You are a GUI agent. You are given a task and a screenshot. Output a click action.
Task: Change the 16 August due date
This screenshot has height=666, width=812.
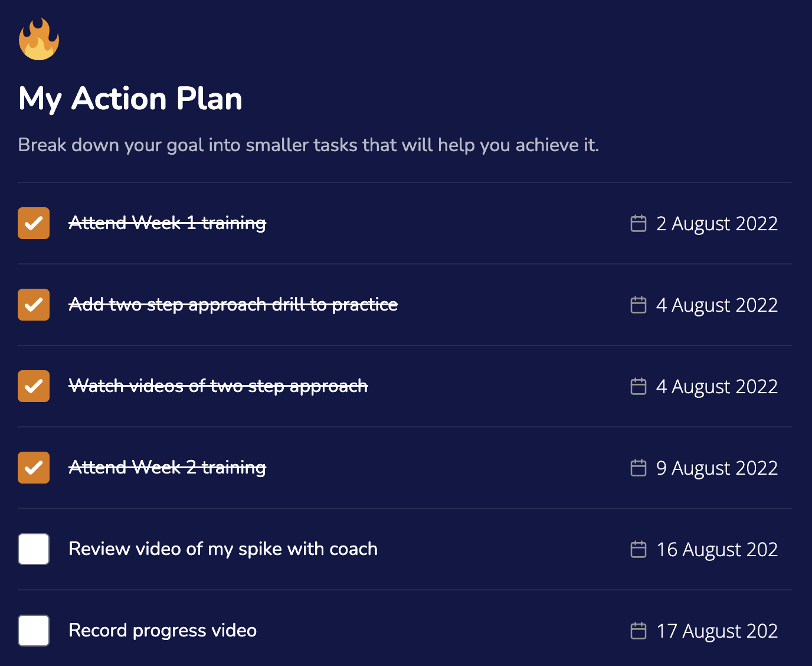coord(717,550)
